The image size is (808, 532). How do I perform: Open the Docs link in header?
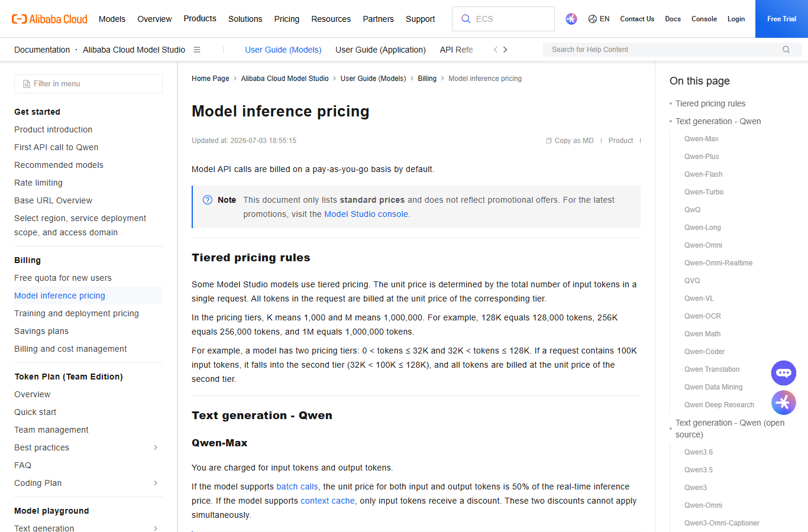click(x=673, y=19)
